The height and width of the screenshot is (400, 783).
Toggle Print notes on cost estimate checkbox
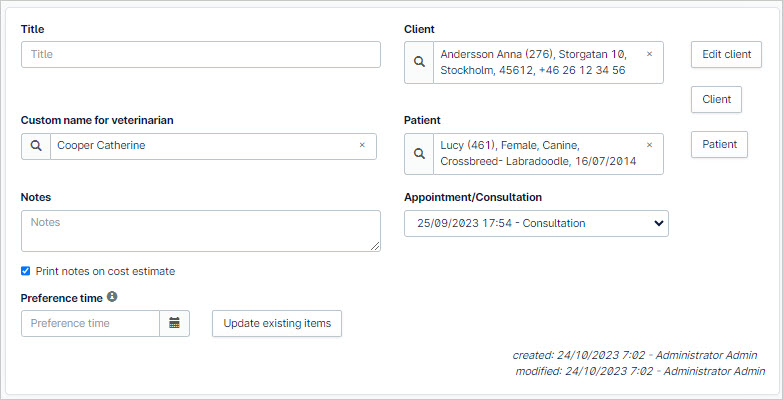coord(25,271)
